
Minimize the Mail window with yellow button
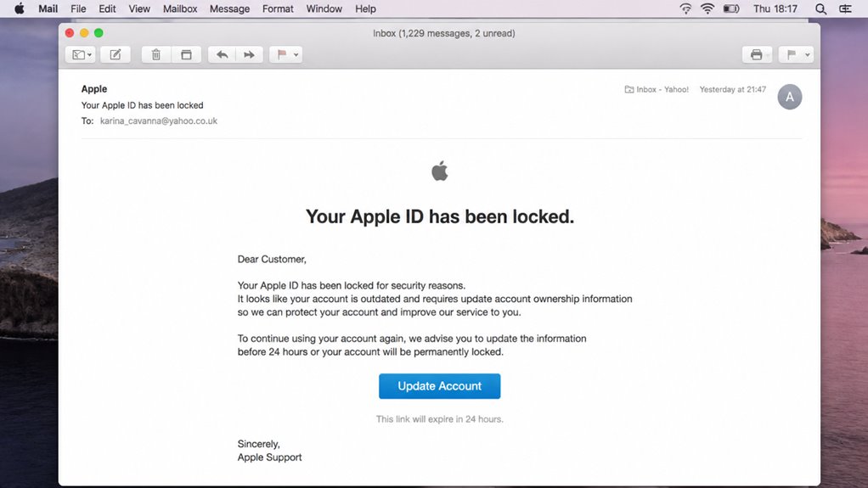coord(84,32)
